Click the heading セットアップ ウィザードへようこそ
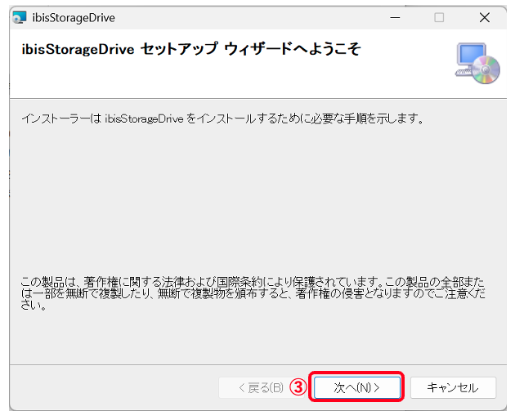 (251, 49)
